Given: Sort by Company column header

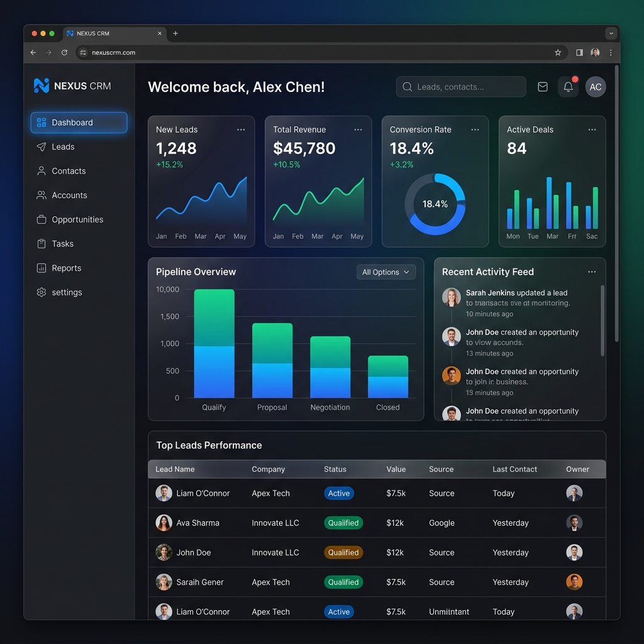Looking at the screenshot, I should [x=268, y=469].
